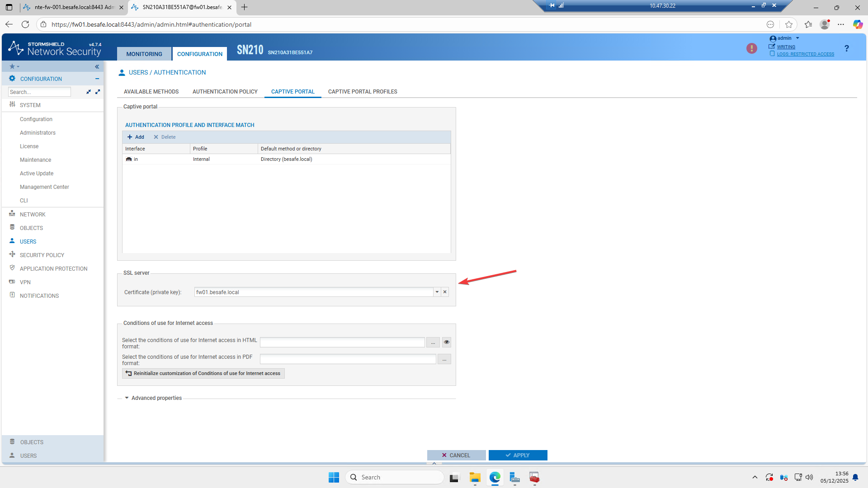Open the admin user dropdown
The height and width of the screenshot is (488, 868).
click(x=785, y=38)
